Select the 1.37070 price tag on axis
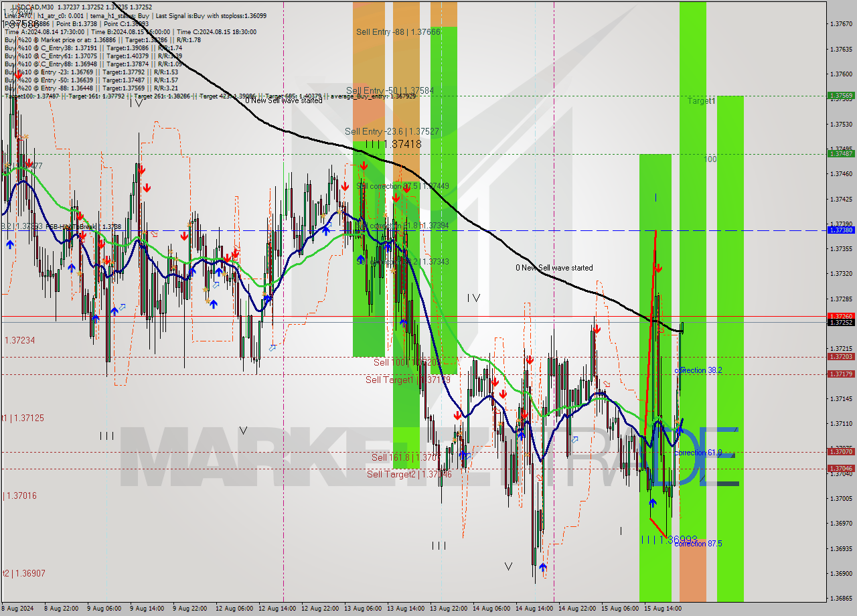This screenshot has width=857, height=616. 841,452
